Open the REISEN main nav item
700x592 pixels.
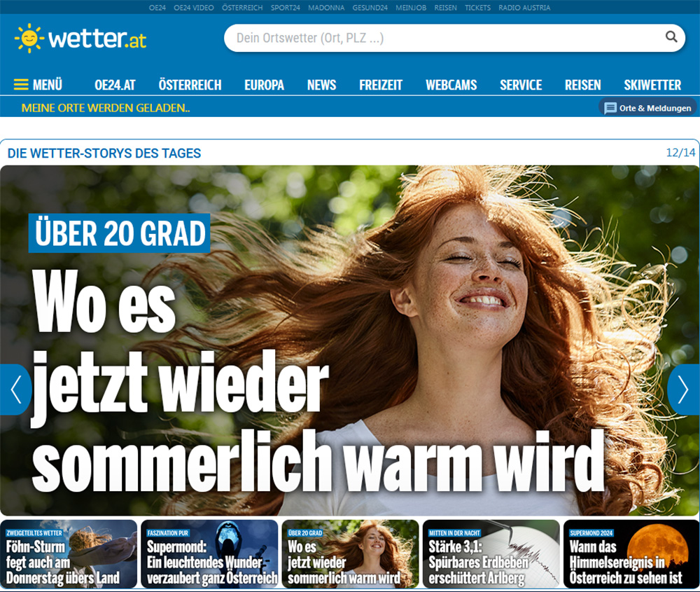point(582,85)
